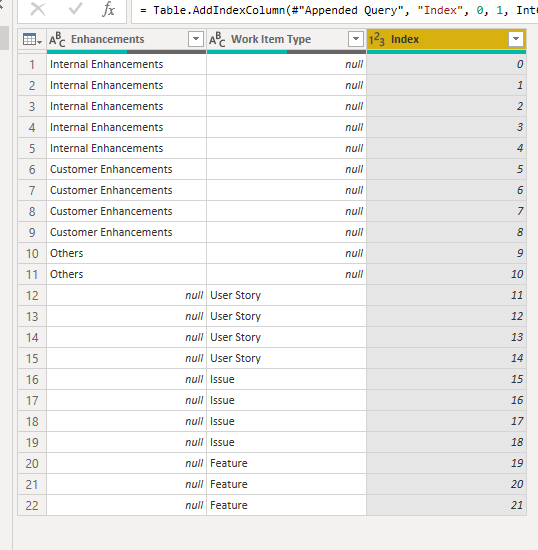Click User Story cell in row 13

[x=287, y=316]
